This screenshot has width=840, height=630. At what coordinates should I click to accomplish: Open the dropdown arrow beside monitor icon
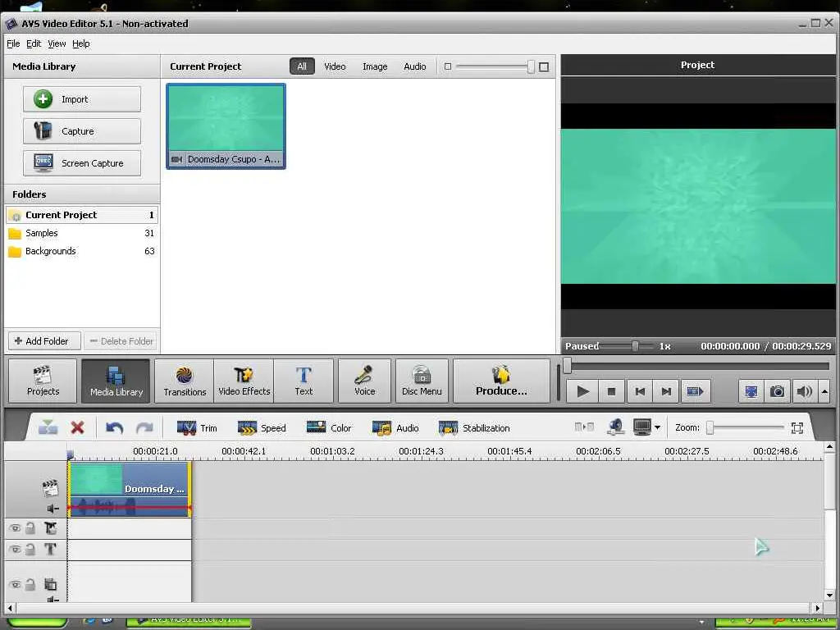pos(657,427)
